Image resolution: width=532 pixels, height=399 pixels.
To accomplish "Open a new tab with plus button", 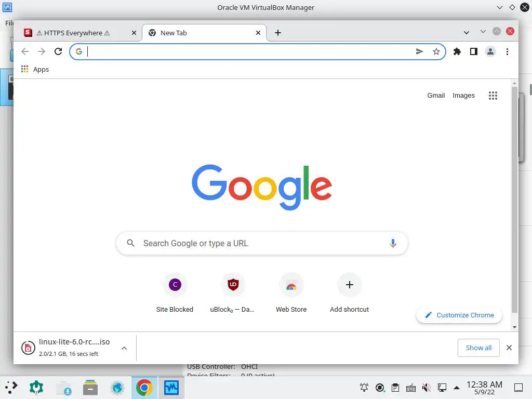I will point(278,33).
